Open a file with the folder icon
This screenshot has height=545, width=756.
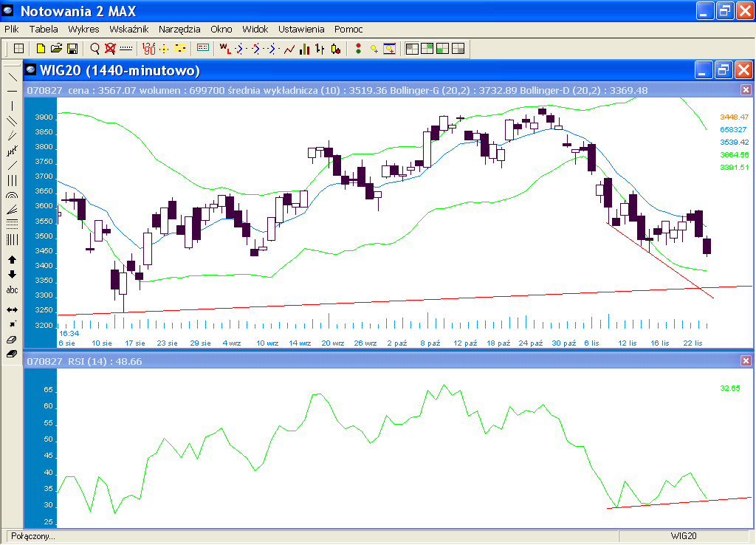(x=56, y=49)
